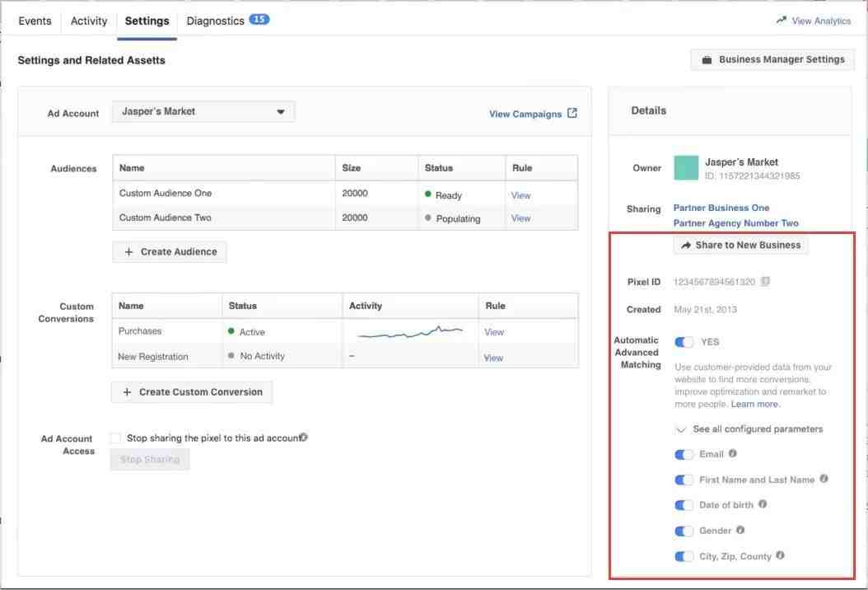The image size is (868, 590).
Task: View rule for Custom Audience Two
Action: tap(521, 218)
